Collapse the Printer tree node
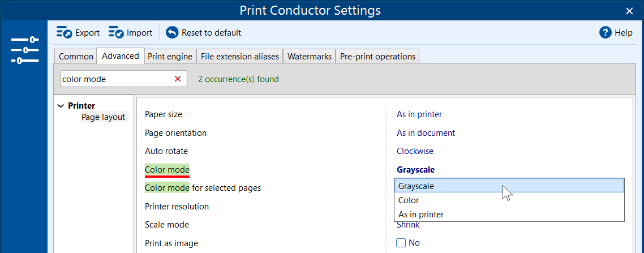This screenshot has width=644, height=253. 61,106
